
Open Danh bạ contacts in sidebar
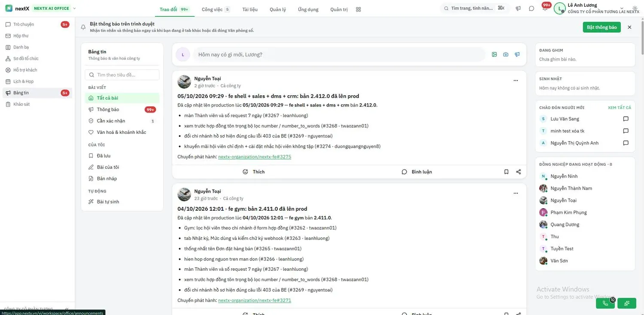37,47
